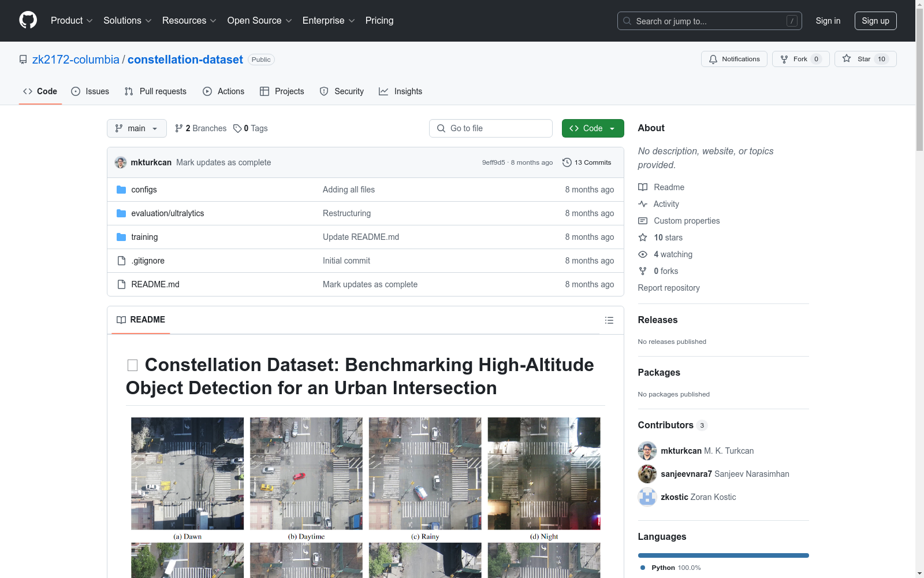
Task: Click the Sign in link
Action: [828, 21]
